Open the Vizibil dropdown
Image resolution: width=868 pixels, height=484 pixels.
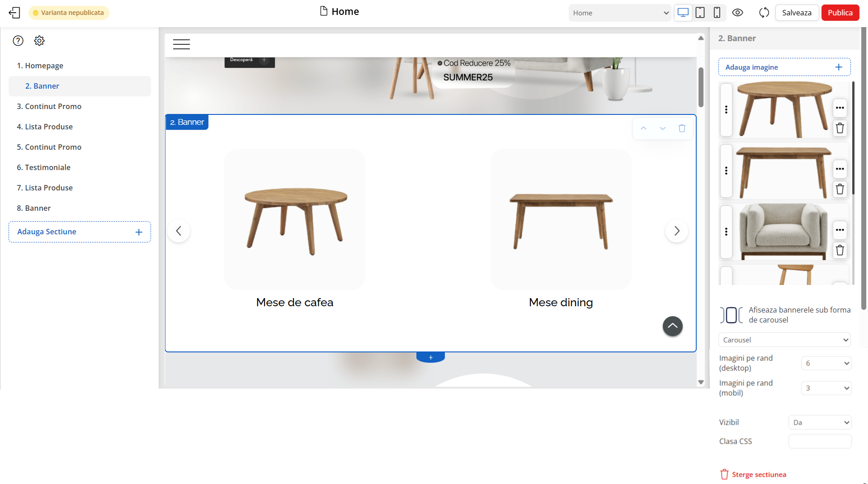pyautogui.click(x=820, y=422)
